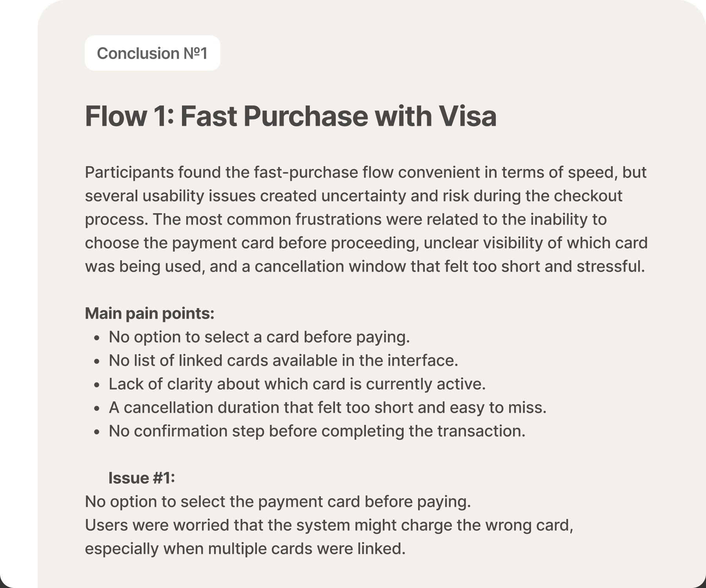
Task: Select the Flow 1: Fast Purchase heading
Action: click(291, 116)
